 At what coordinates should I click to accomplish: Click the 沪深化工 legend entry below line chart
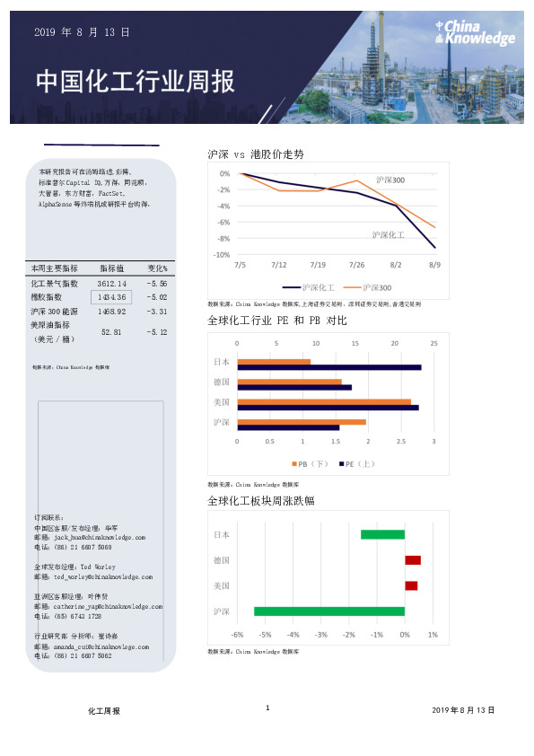pos(309,287)
